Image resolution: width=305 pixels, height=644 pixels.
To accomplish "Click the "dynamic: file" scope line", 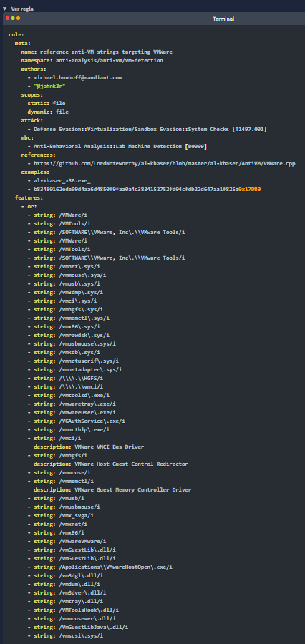I will (48, 112).
